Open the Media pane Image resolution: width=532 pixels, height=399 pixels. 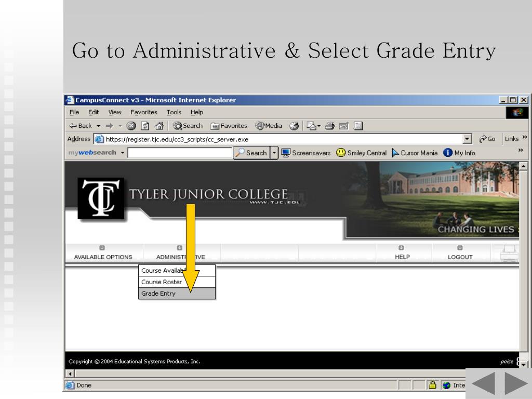tap(269, 126)
